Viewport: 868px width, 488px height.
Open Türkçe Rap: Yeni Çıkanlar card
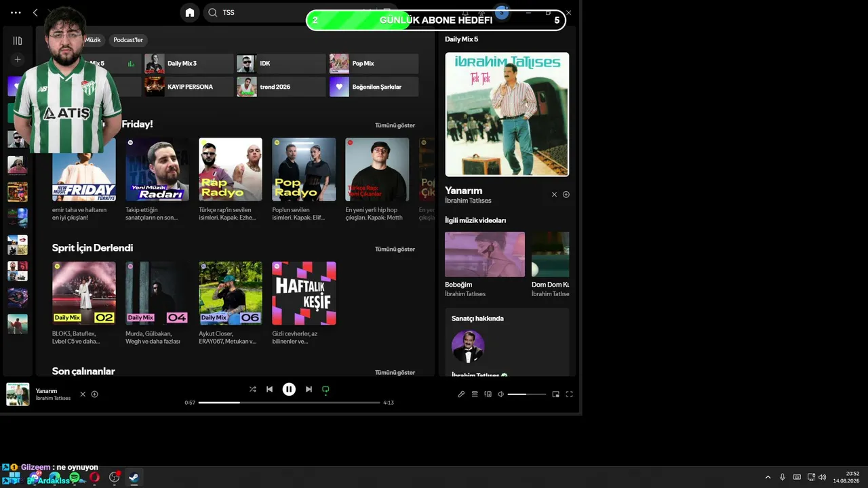[377, 180]
